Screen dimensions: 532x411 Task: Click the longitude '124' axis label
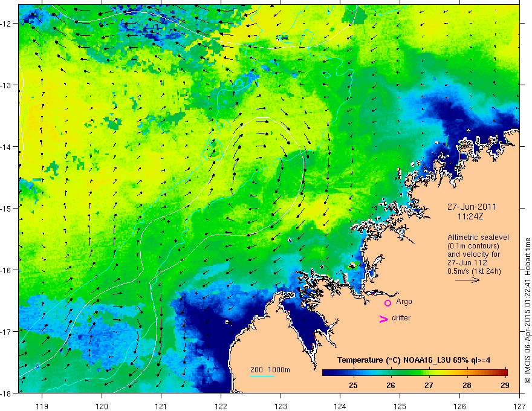[340, 406]
